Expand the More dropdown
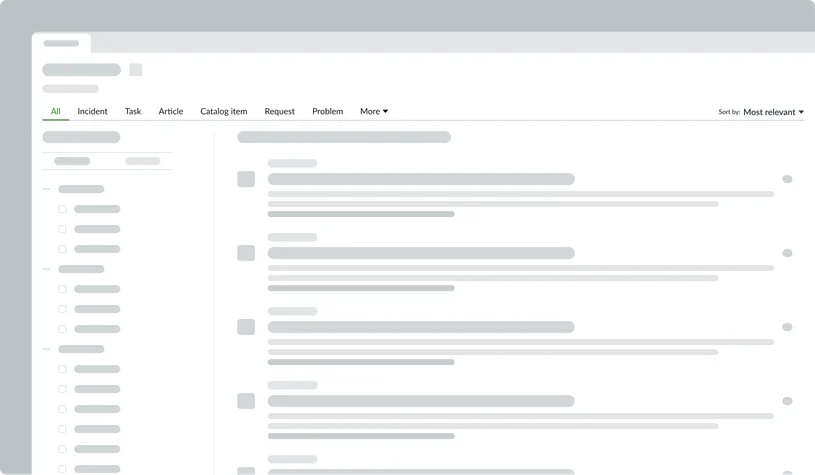The height and width of the screenshot is (475, 815). click(x=374, y=111)
